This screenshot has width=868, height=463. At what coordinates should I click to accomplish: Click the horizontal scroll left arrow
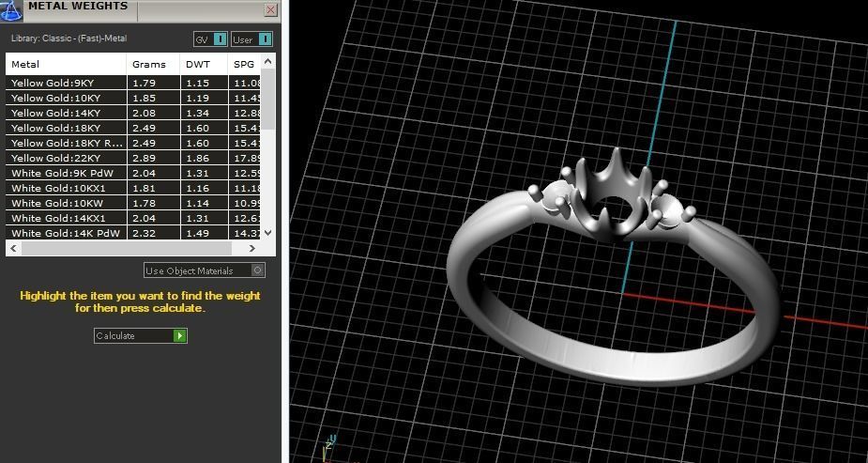(x=14, y=248)
